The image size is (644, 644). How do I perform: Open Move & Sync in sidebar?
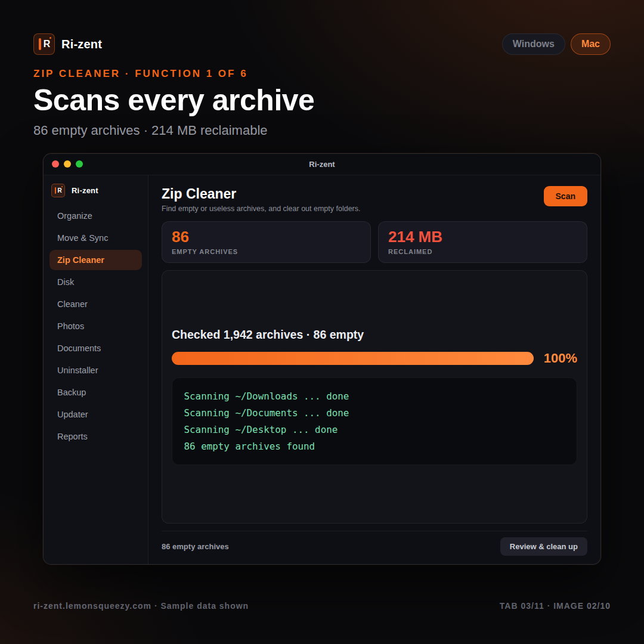(x=95, y=238)
